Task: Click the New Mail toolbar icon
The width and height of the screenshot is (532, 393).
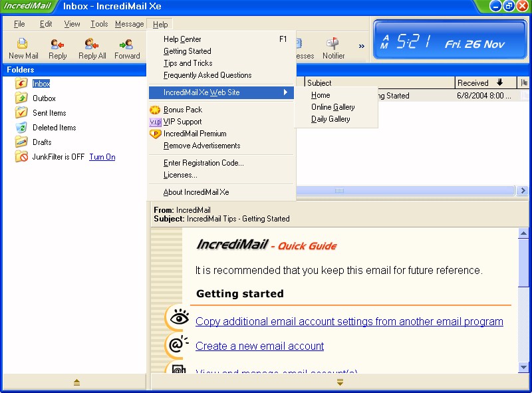Action: (x=23, y=48)
